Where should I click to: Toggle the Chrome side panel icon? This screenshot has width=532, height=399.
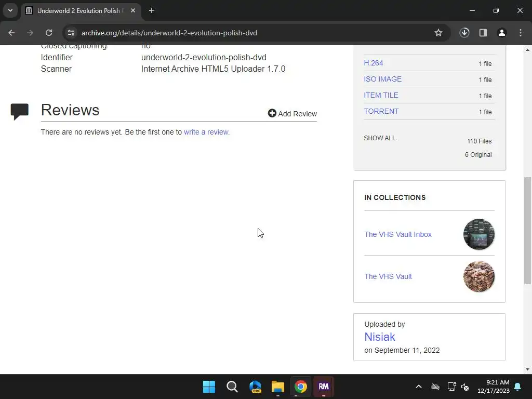483,33
